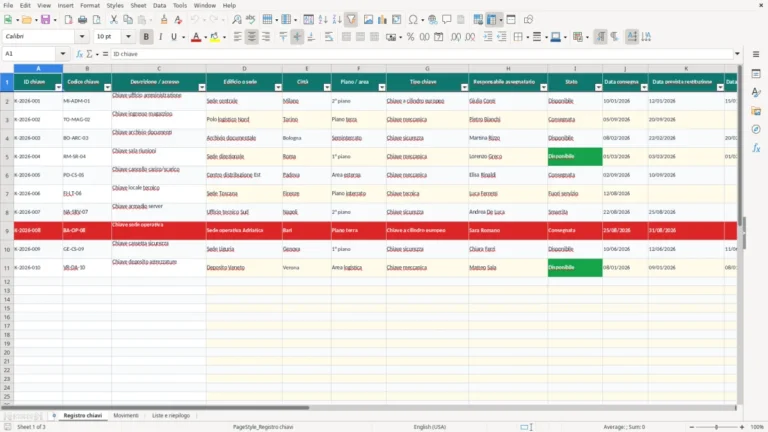The image size is (768, 432).
Task: Toggle Align Left
Action: 238,37
